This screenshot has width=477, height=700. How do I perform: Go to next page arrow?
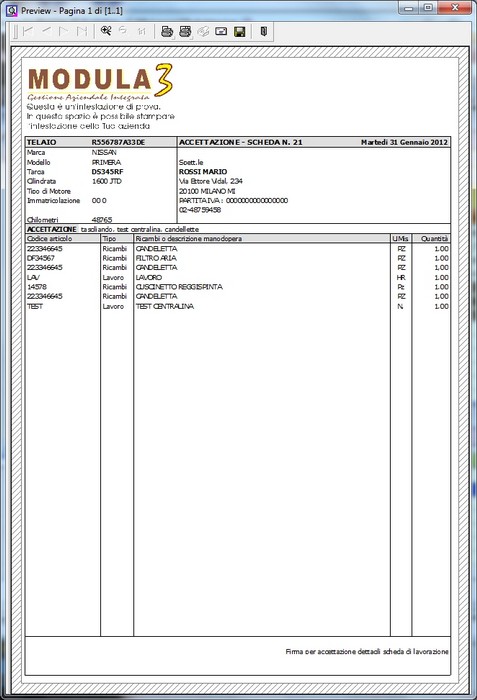pyautogui.click(x=64, y=31)
